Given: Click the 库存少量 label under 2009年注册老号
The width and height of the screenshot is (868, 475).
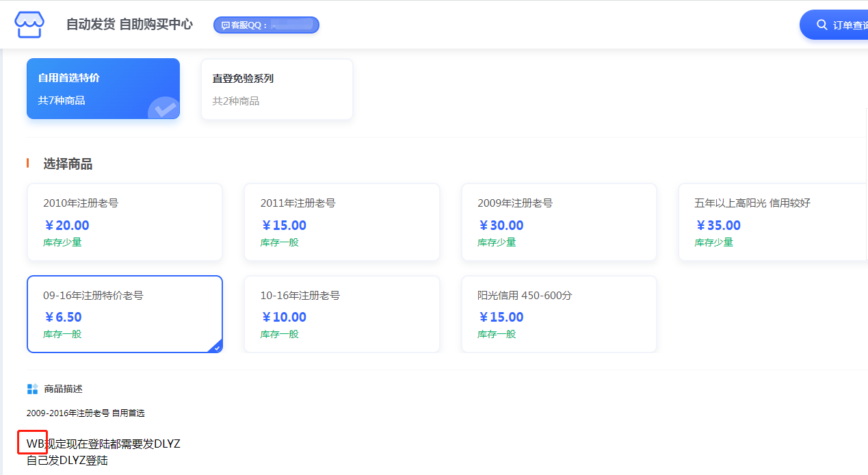Looking at the screenshot, I should pos(497,242).
